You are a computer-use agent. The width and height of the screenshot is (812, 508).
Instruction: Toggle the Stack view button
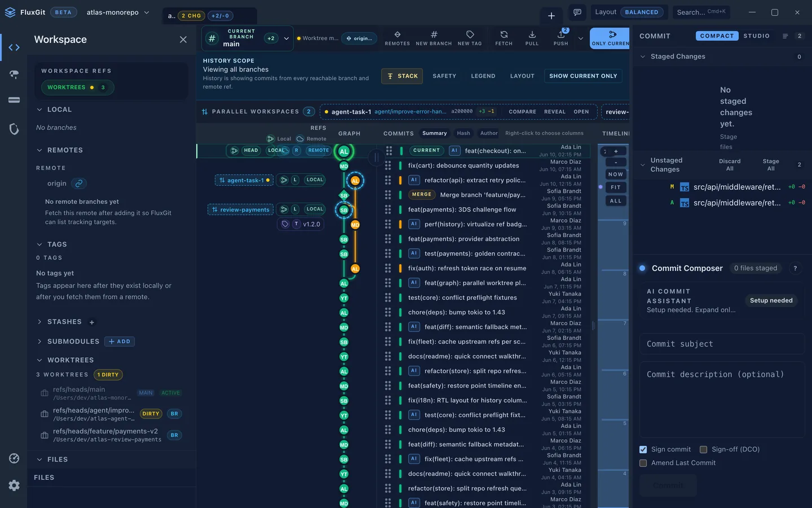pos(402,76)
